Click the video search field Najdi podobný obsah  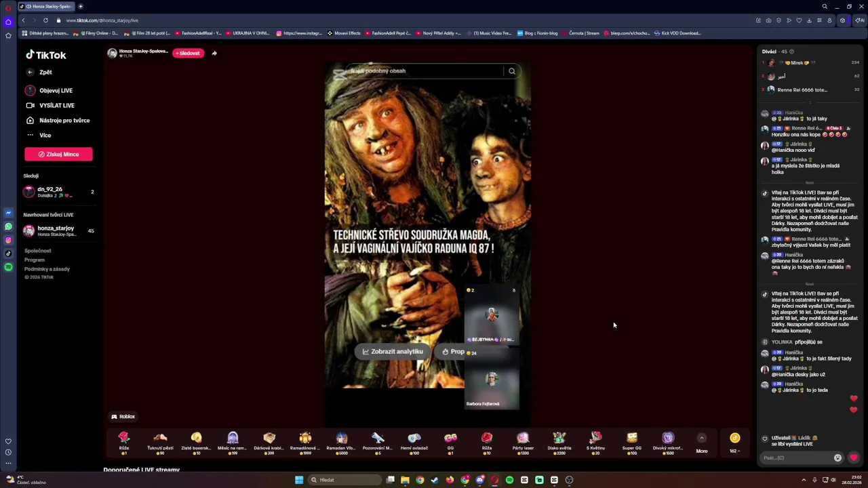(x=426, y=70)
